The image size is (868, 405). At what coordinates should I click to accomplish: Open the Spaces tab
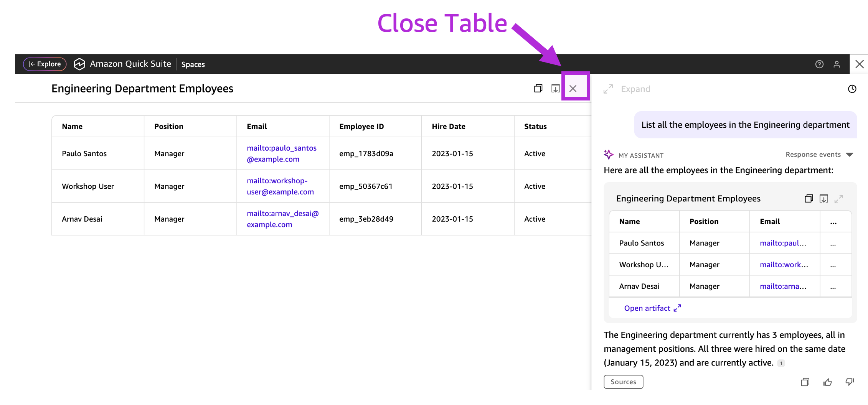(193, 64)
